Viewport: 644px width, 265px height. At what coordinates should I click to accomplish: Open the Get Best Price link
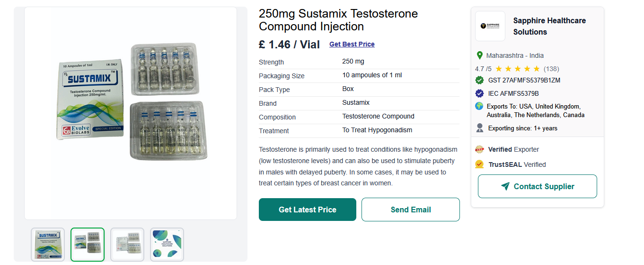[x=352, y=44]
